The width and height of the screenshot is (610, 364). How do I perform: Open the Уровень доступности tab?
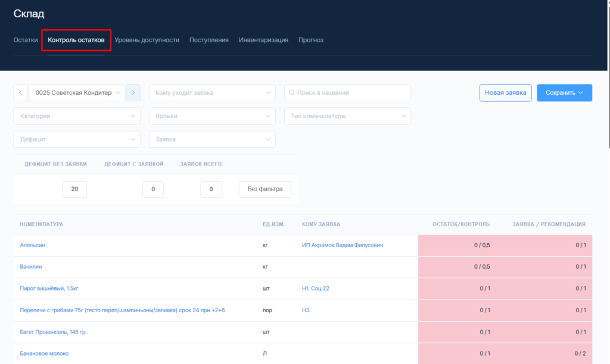point(147,40)
